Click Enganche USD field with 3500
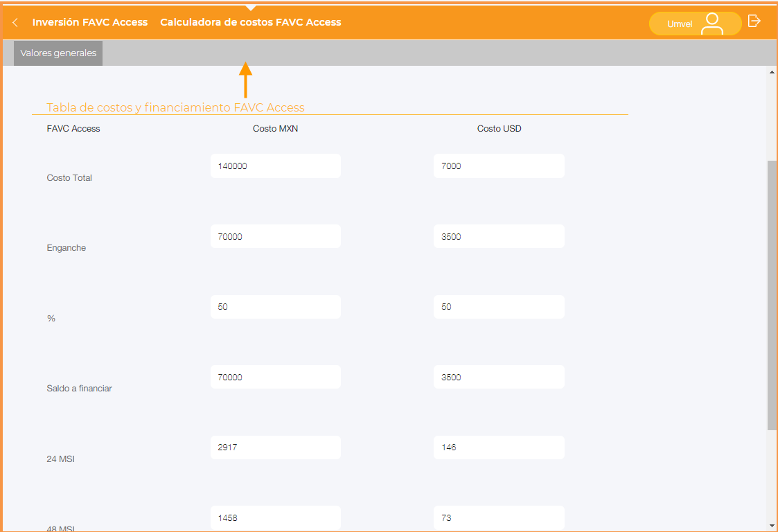The height and width of the screenshot is (532, 778). pos(499,236)
